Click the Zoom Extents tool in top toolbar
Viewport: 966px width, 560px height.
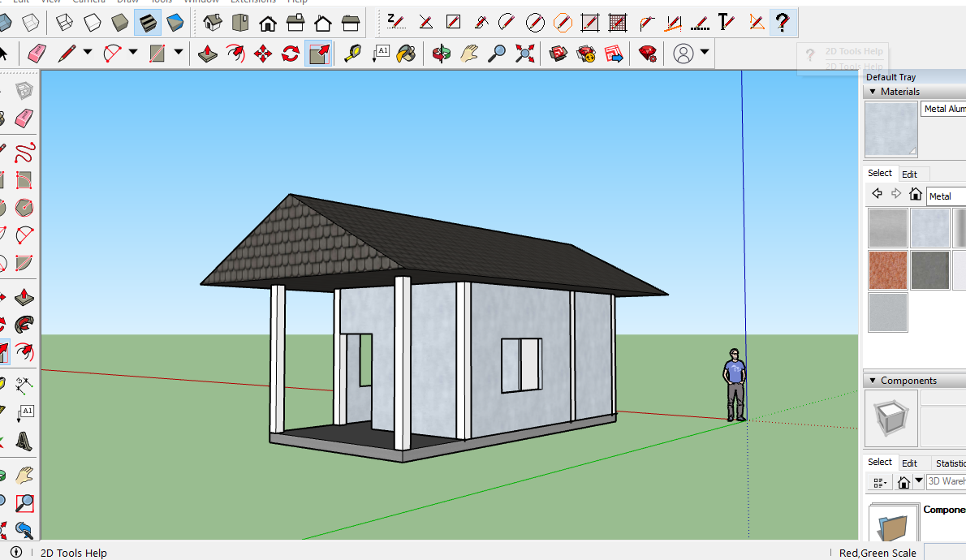click(525, 54)
